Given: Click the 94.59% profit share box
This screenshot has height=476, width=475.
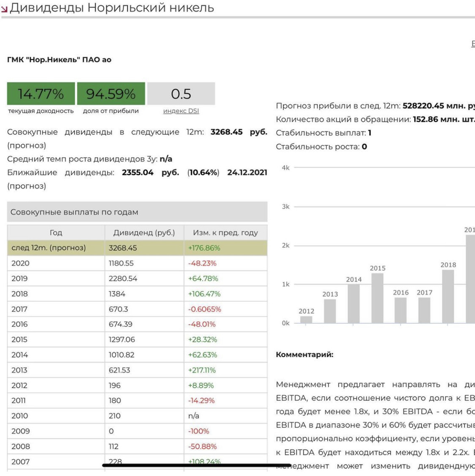Looking at the screenshot, I should [x=111, y=93].
